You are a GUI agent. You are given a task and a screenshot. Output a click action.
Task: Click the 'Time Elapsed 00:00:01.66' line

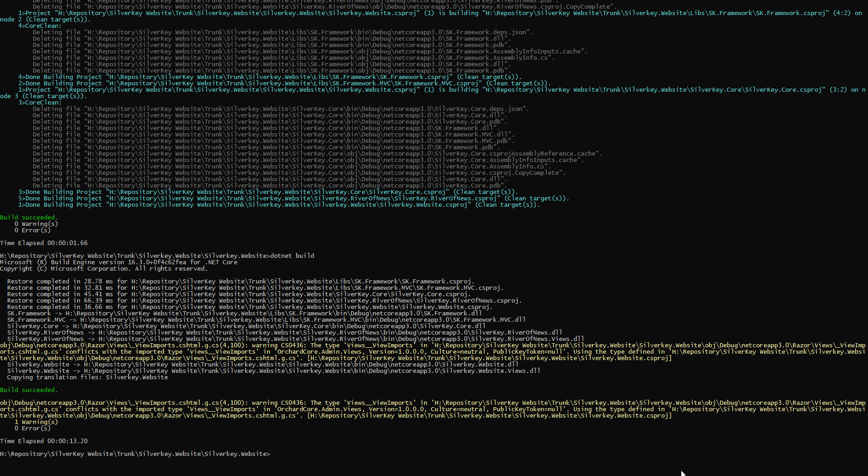pyautogui.click(x=44, y=243)
